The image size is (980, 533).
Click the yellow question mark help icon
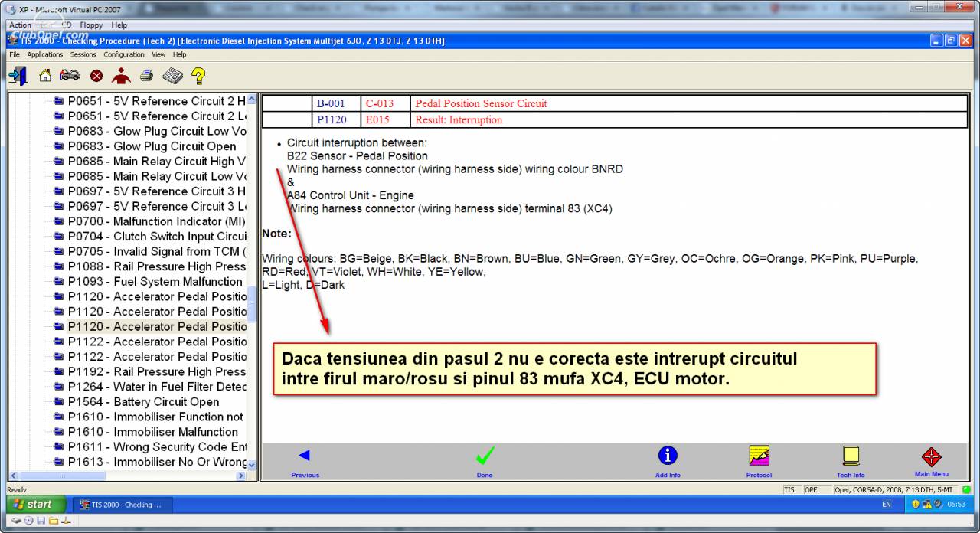pyautogui.click(x=198, y=75)
